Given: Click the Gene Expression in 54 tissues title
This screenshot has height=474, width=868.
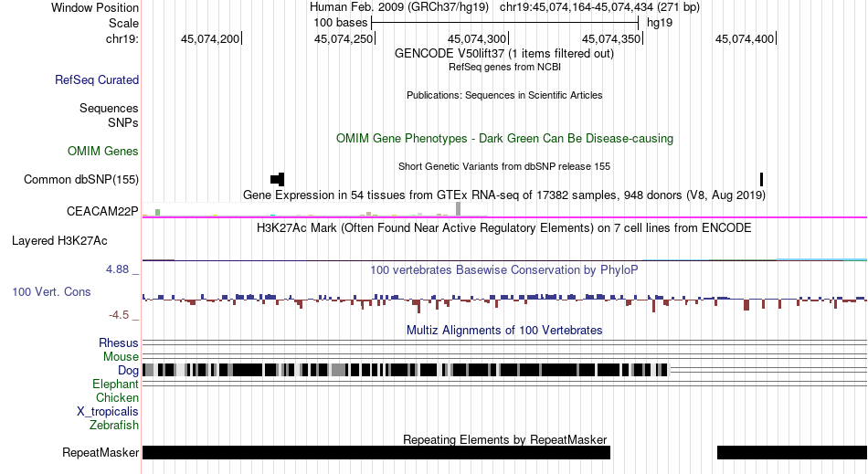Looking at the screenshot, I should 504,195.
